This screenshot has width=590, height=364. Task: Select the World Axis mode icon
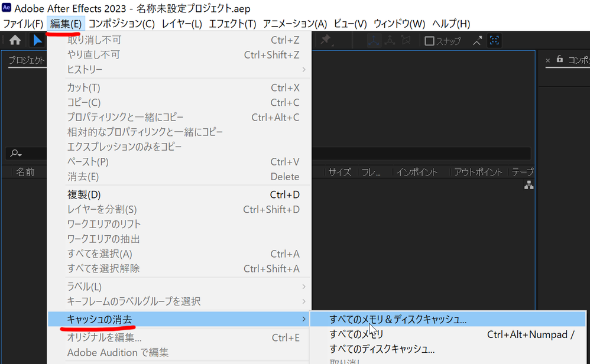(390, 40)
